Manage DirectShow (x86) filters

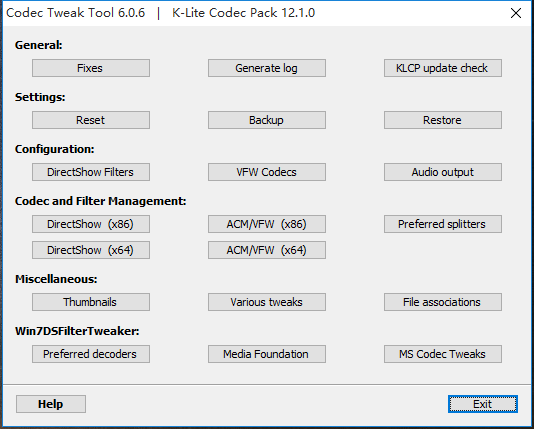(91, 224)
